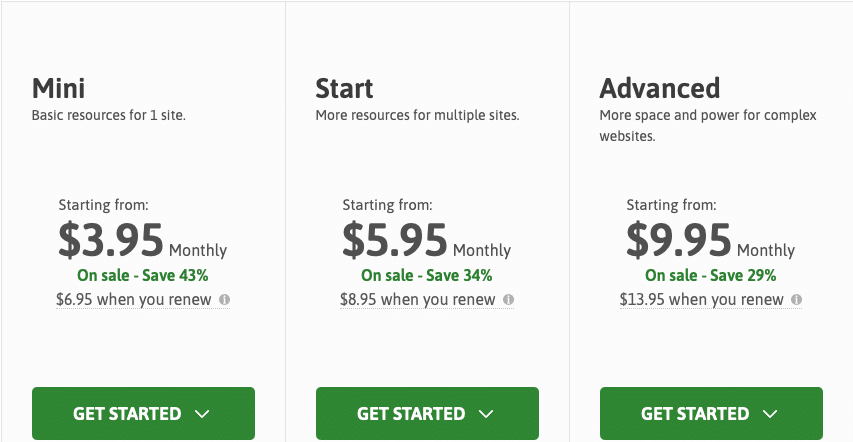
Task: Select the Start plan heading
Action: [344, 88]
